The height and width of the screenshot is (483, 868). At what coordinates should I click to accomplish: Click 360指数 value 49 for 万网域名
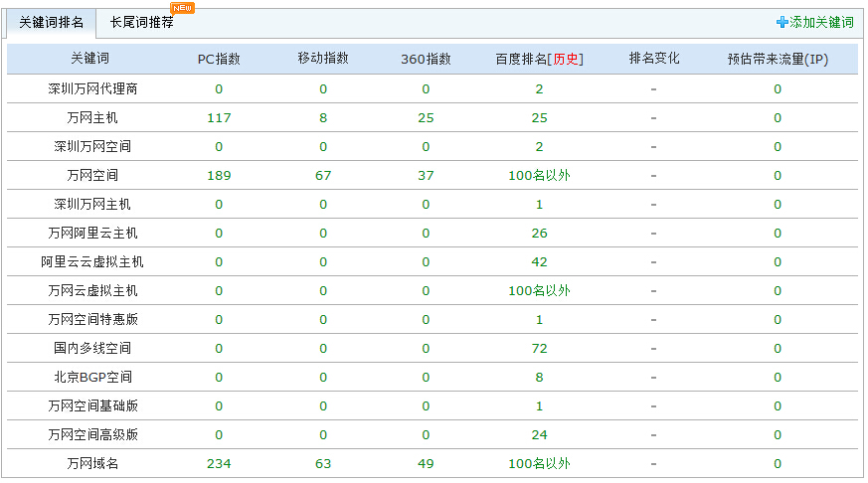[x=426, y=464]
